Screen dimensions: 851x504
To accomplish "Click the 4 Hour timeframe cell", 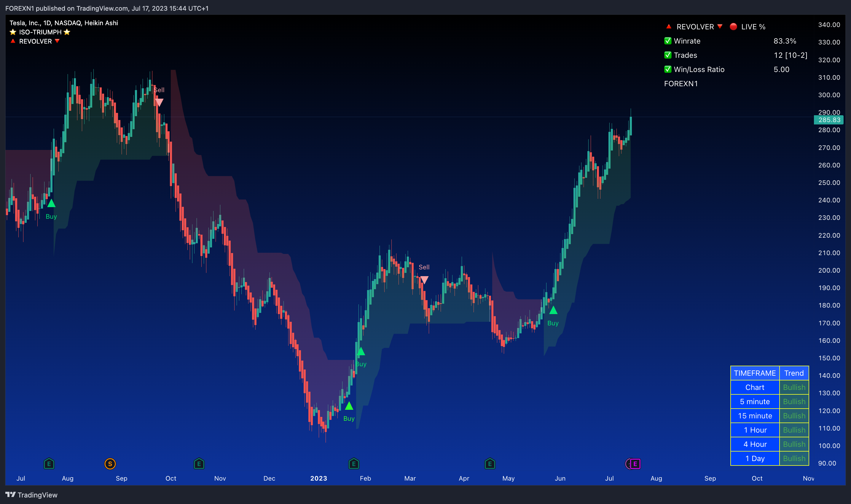I will pos(755,444).
